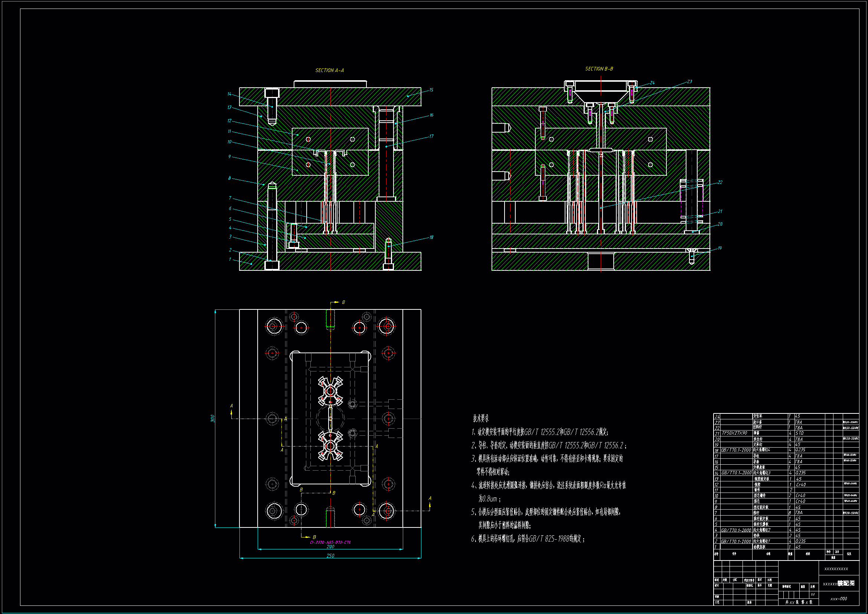Image resolution: width=868 pixels, height=614 pixels.
Task: Click balloon number 23 in Section B-B
Action: click(689, 82)
